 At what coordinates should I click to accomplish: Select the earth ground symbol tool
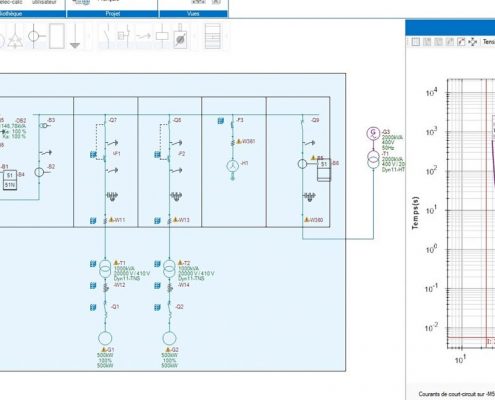(75, 36)
